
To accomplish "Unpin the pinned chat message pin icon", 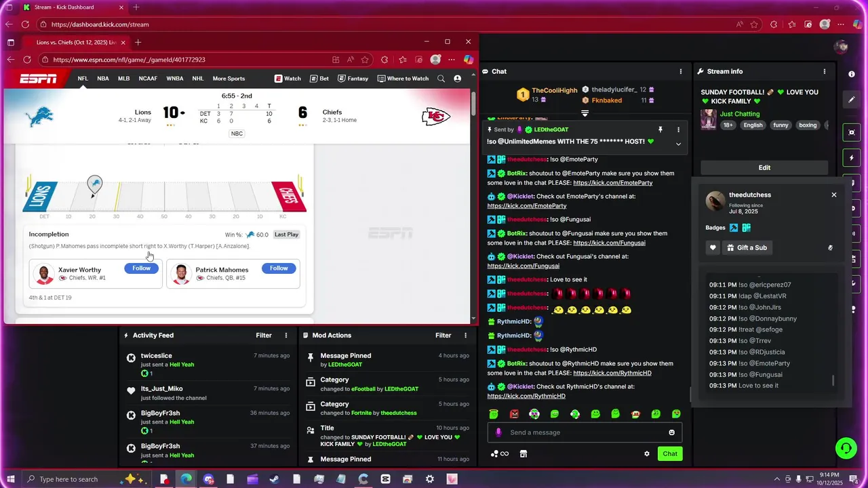I will pyautogui.click(x=660, y=129).
